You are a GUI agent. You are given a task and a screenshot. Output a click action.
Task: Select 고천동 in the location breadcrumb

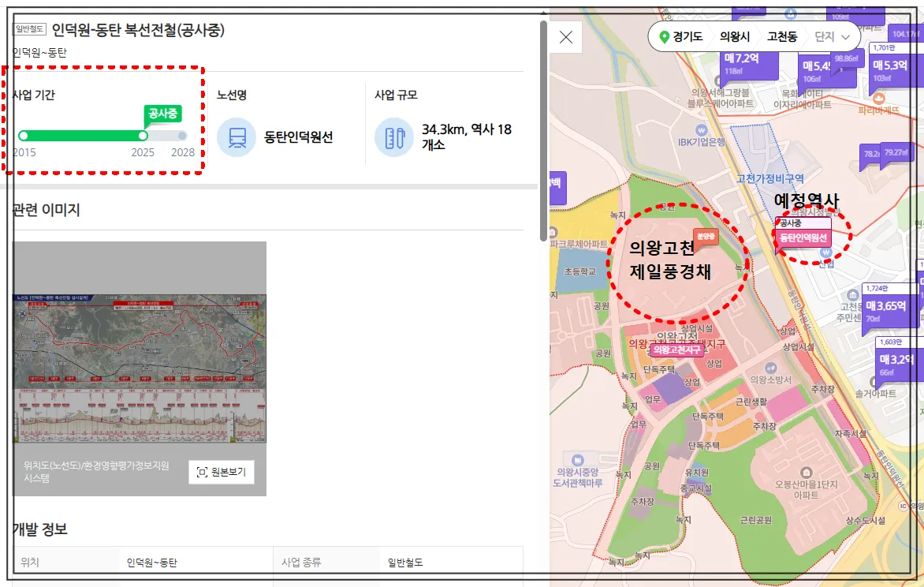click(784, 36)
